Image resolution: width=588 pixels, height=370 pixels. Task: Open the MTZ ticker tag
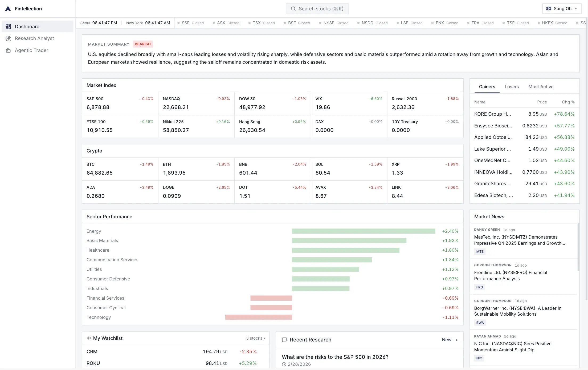(480, 251)
